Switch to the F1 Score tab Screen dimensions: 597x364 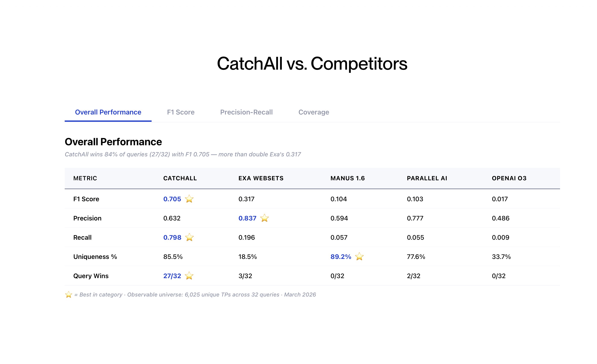(180, 112)
